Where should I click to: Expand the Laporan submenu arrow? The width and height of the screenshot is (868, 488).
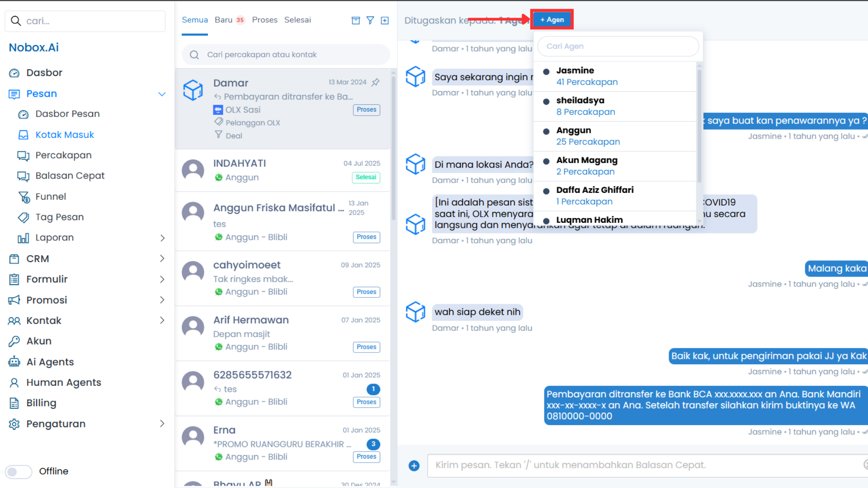[162, 238]
